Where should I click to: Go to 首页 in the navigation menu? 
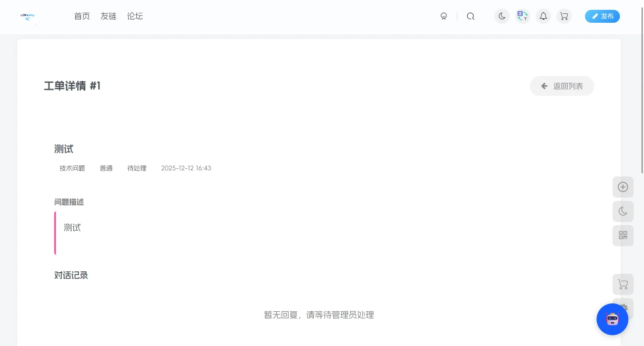point(81,16)
